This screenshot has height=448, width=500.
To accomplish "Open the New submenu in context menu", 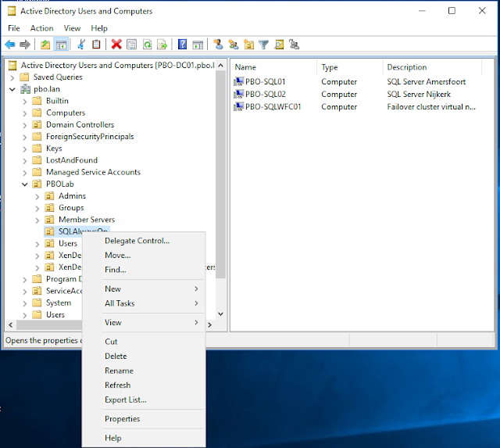I will pos(144,289).
